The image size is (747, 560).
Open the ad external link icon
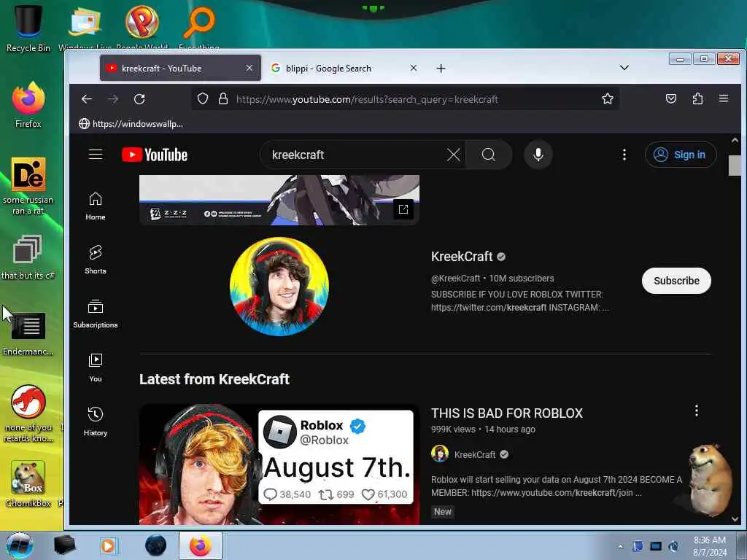(403, 209)
